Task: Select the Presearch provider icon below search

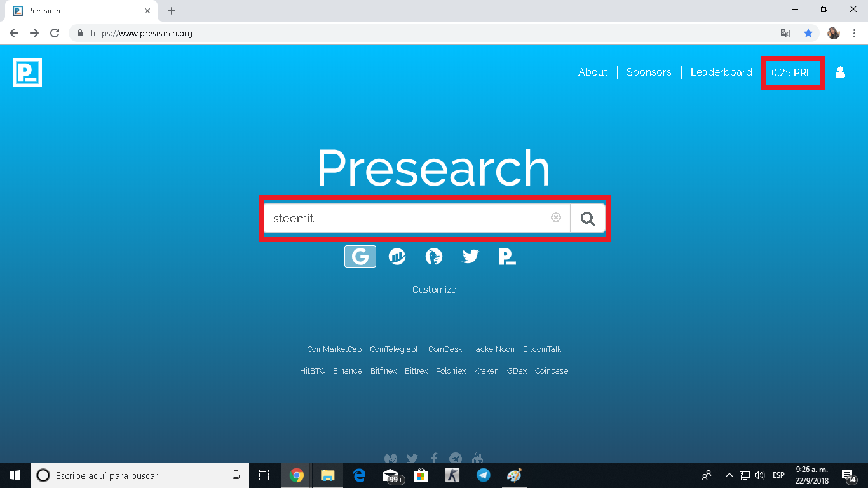Action: click(x=507, y=256)
